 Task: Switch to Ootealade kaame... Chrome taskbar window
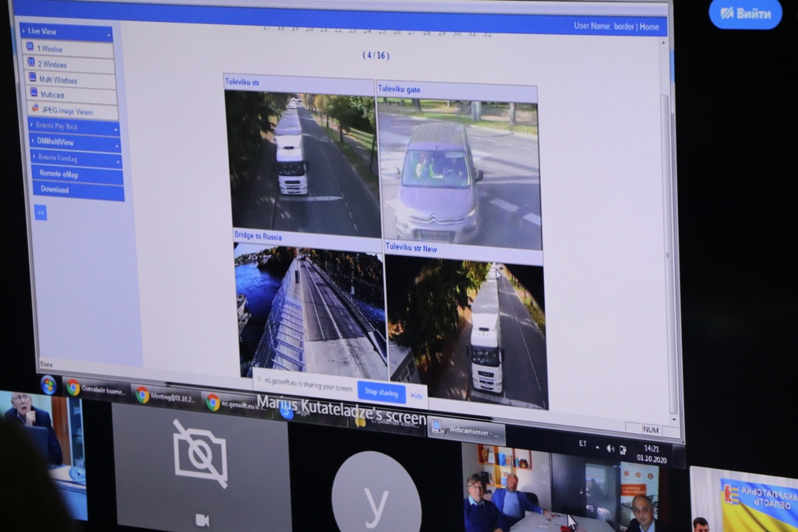pos(96,389)
